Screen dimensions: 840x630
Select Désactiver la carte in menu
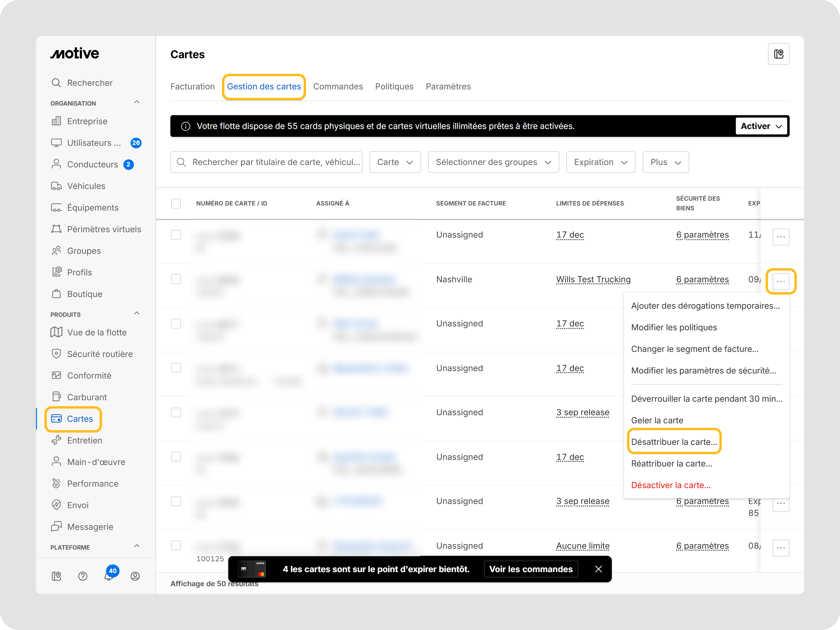(670, 485)
